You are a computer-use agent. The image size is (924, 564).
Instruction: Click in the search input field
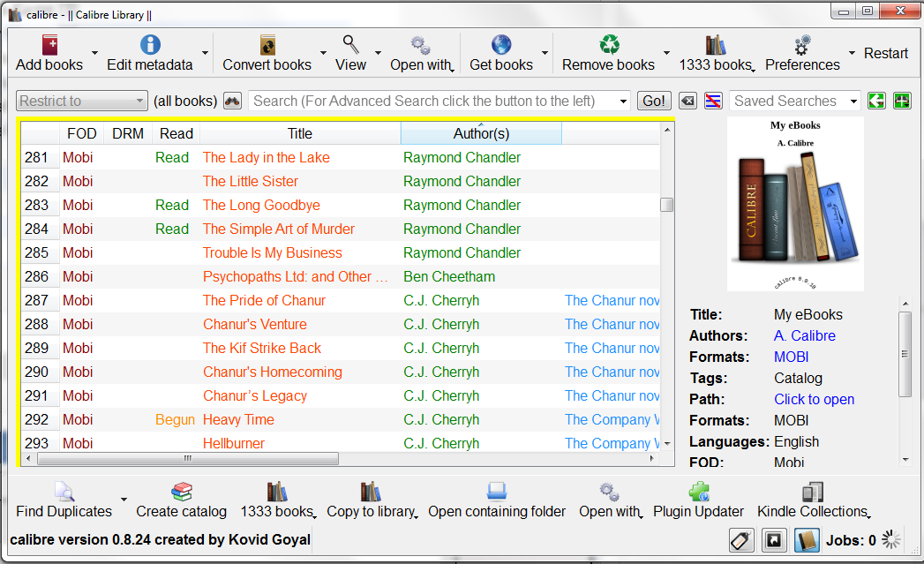433,101
